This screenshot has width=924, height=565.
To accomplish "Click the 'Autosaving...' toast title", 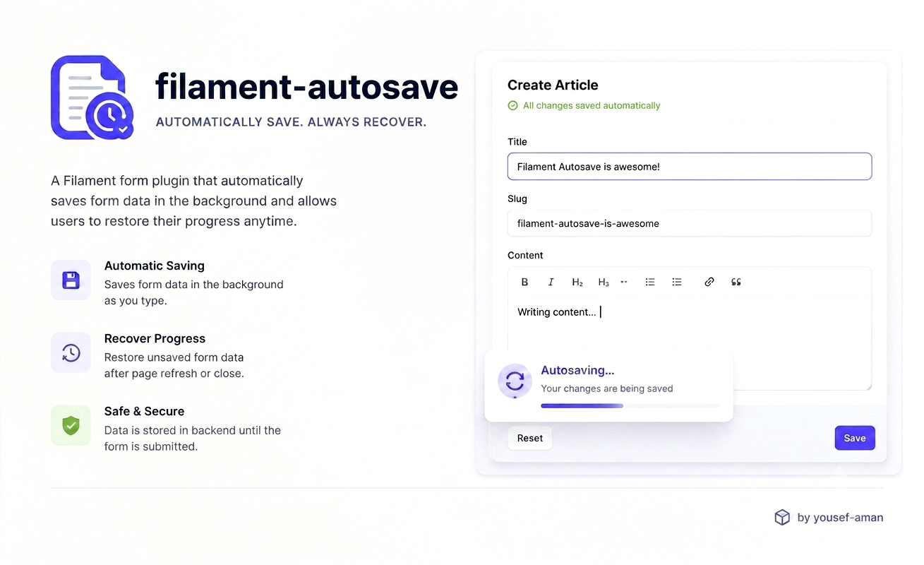I will [x=577, y=370].
